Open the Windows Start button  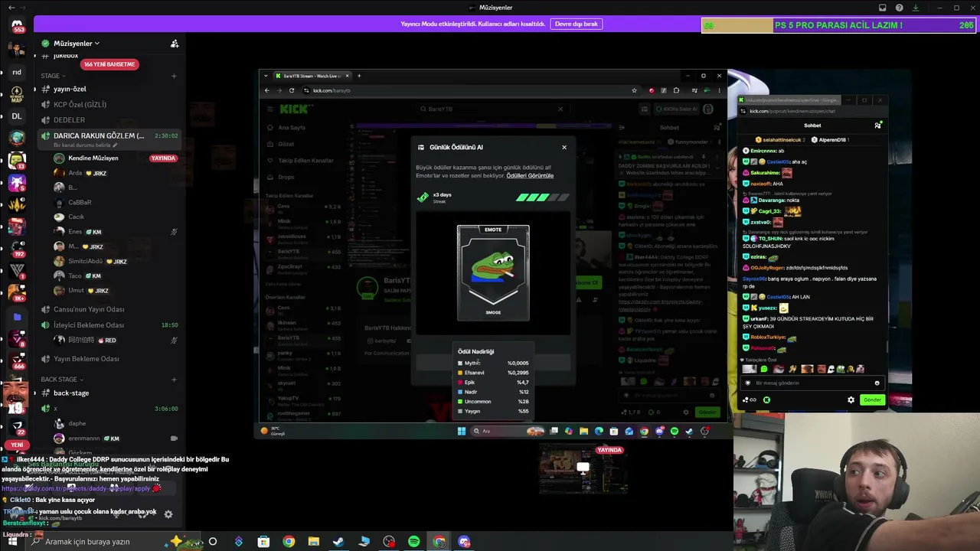point(12,542)
